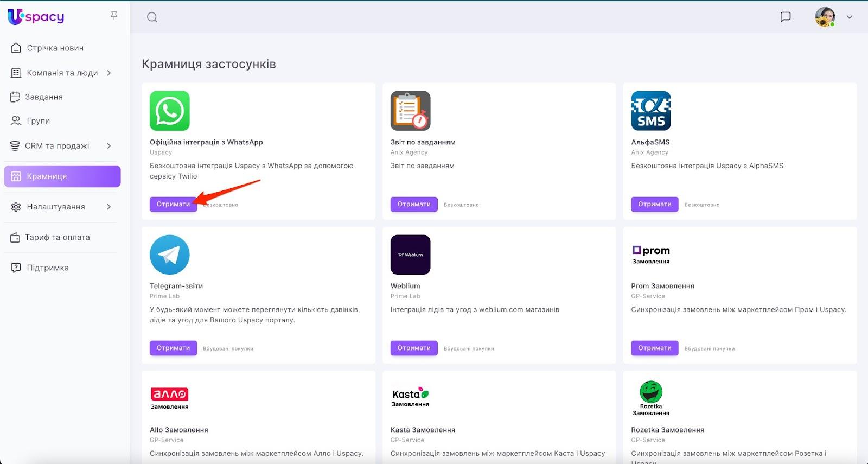Open the АльфаSMS app icon
This screenshot has width=868, height=464.
651,111
